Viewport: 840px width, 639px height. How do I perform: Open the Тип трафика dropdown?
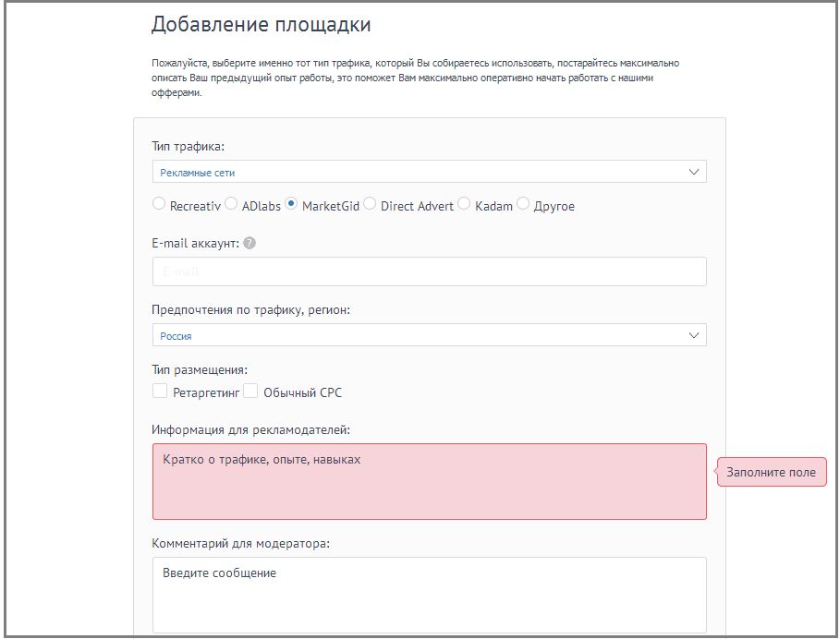428,171
